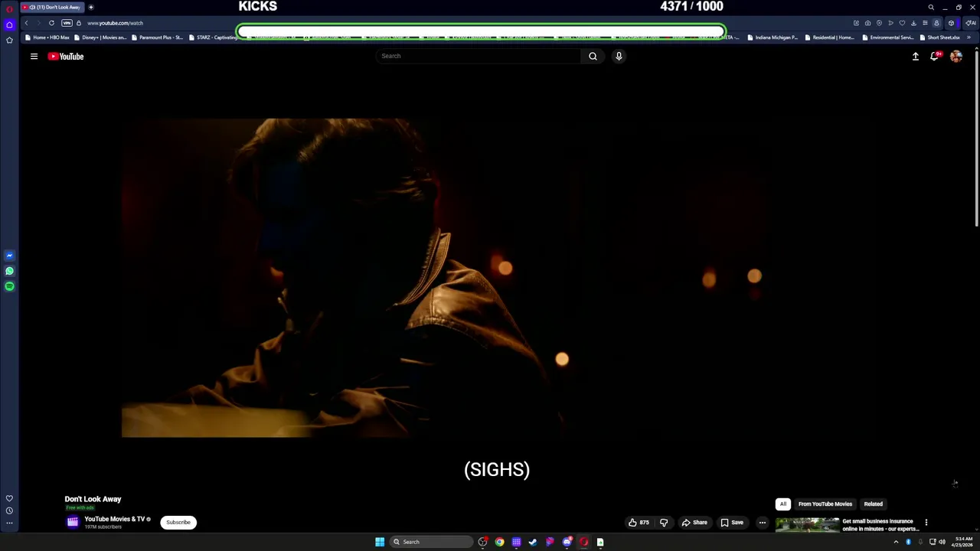Click the Windows taskbar Search box
Screen dimensions: 980x551
431,542
